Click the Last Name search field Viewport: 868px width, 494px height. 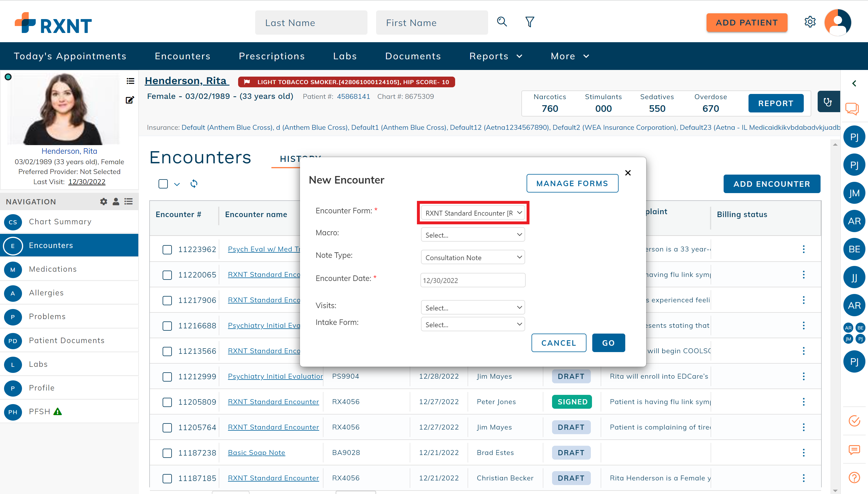coord(311,22)
